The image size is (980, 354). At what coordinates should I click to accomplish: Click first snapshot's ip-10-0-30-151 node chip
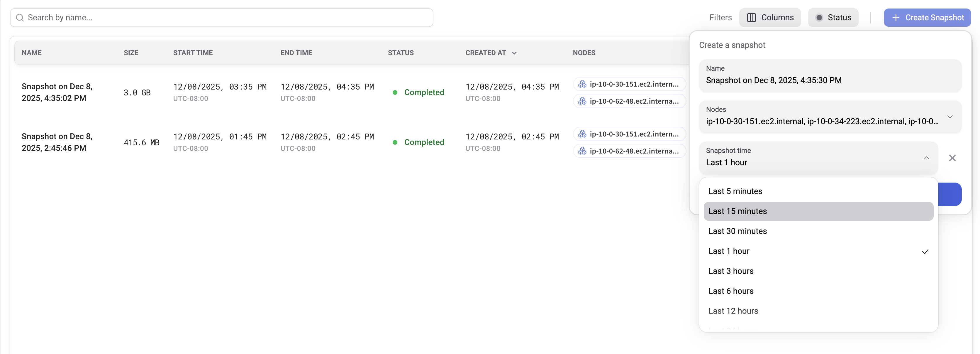coord(629,84)
